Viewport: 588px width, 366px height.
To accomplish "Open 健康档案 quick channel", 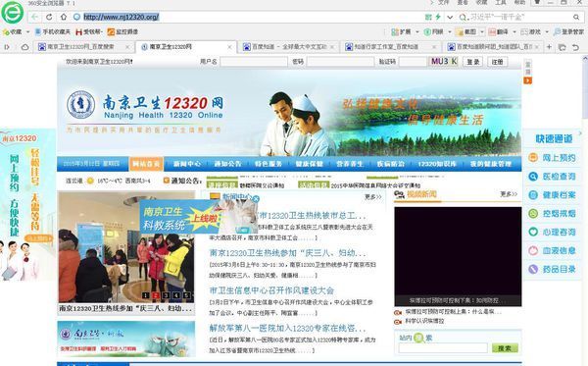I will pyautogui.click(x=552, y=195).
